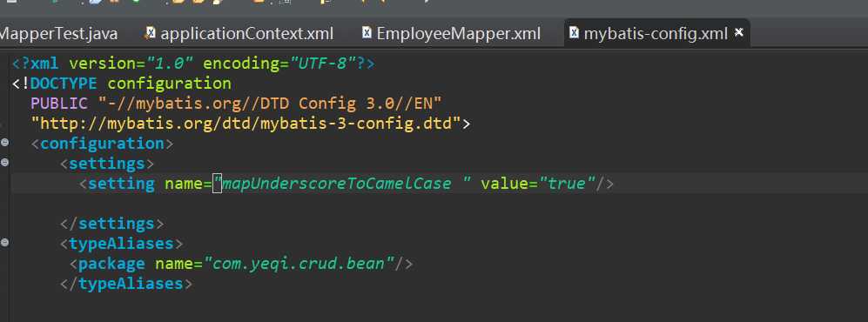
Task: Click the "-//mybatis.org//DTD Config 3.0//EN" string
Action: 270,104
